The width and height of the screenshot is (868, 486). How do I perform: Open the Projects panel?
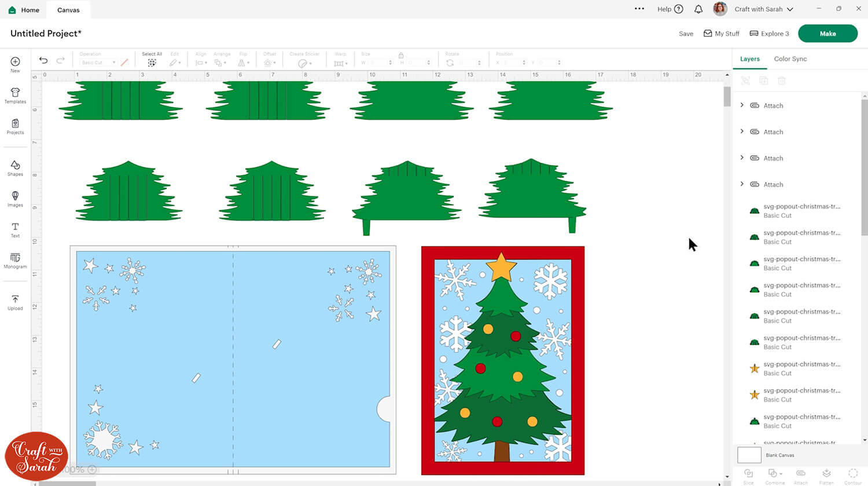[15, 126]
